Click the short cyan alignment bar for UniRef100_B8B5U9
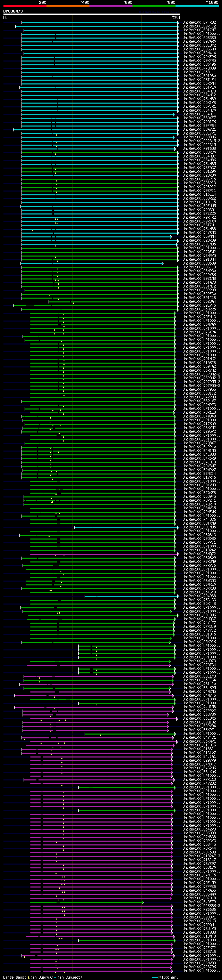 [x=92, y=264]
